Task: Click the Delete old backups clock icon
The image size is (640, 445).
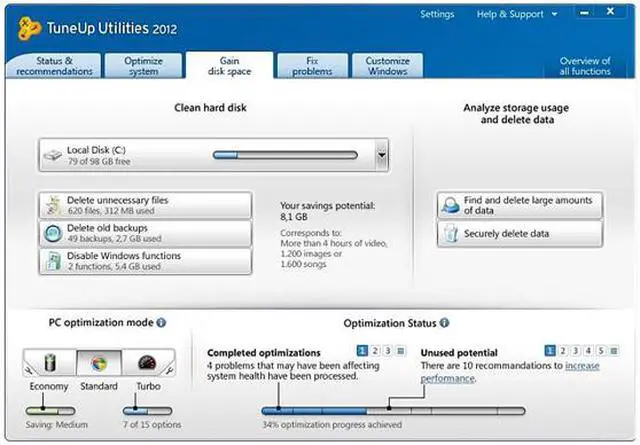Action: [x=53, y=234]
